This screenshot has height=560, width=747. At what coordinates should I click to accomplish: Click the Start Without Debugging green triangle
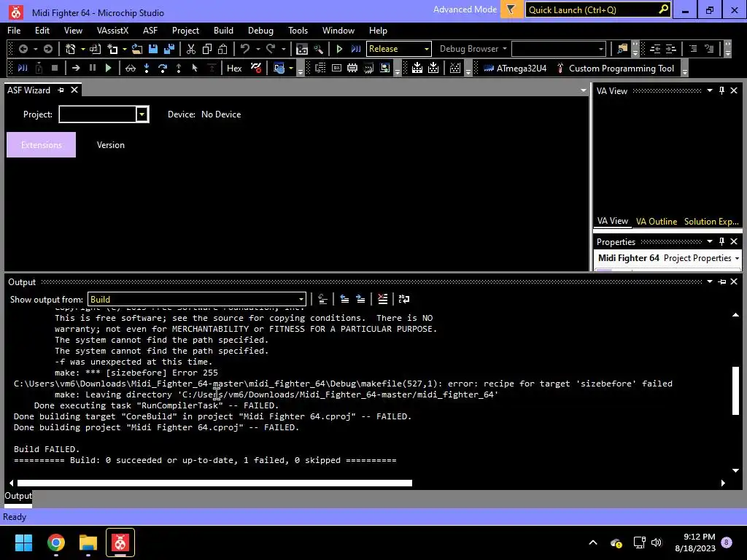click(339, 49)
